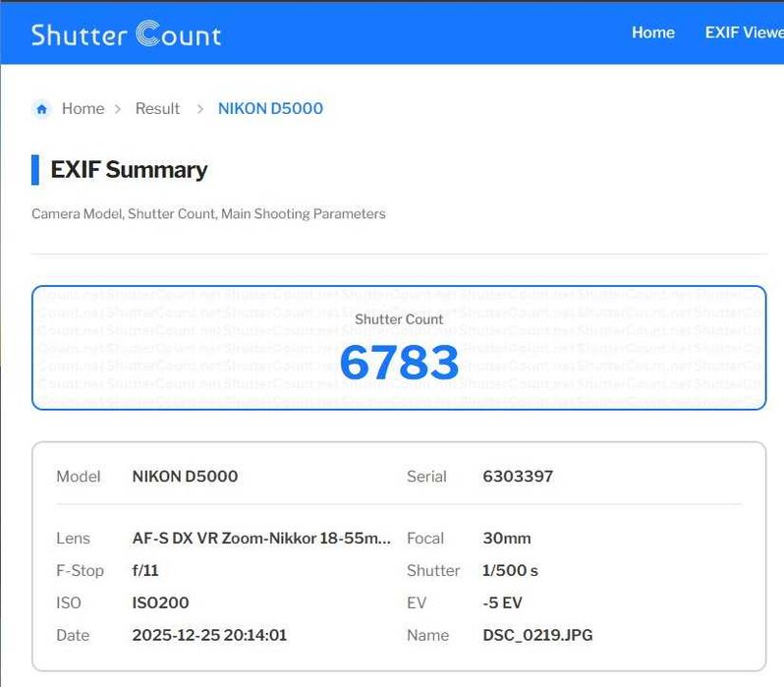Select focal length 30mm
Image resolution: width=784 pixels, height=687 pixels.
(507, 539)
